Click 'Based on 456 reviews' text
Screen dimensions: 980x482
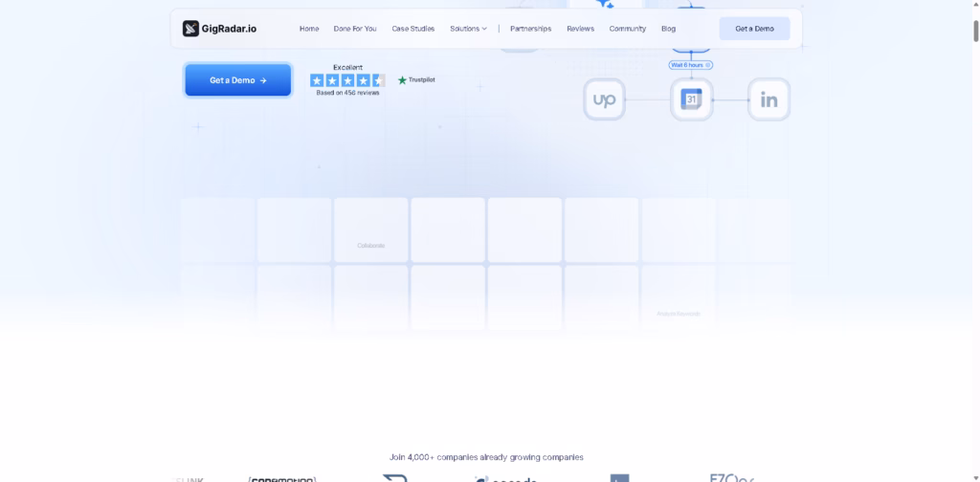[347, 93]
